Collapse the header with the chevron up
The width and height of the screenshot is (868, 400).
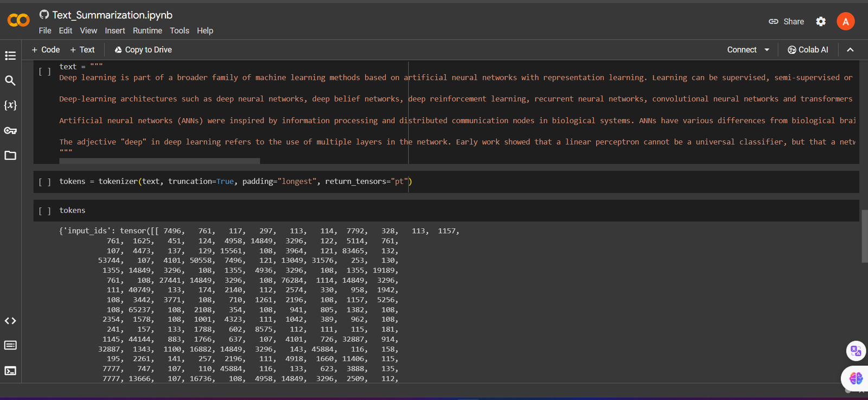(x=850, y=49)
